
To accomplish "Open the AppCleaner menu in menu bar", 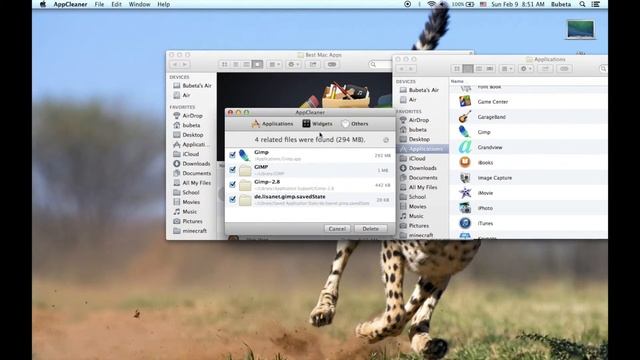I will [70, 4].
